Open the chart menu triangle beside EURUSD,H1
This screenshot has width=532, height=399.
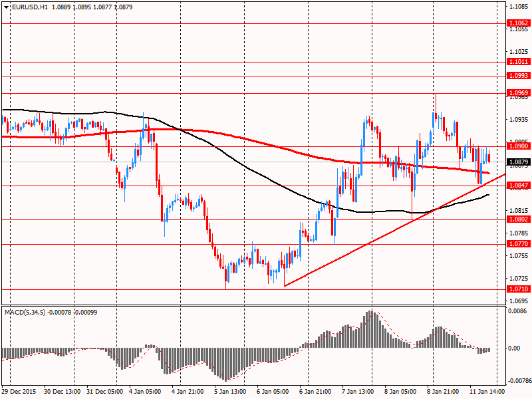point(7,7)
